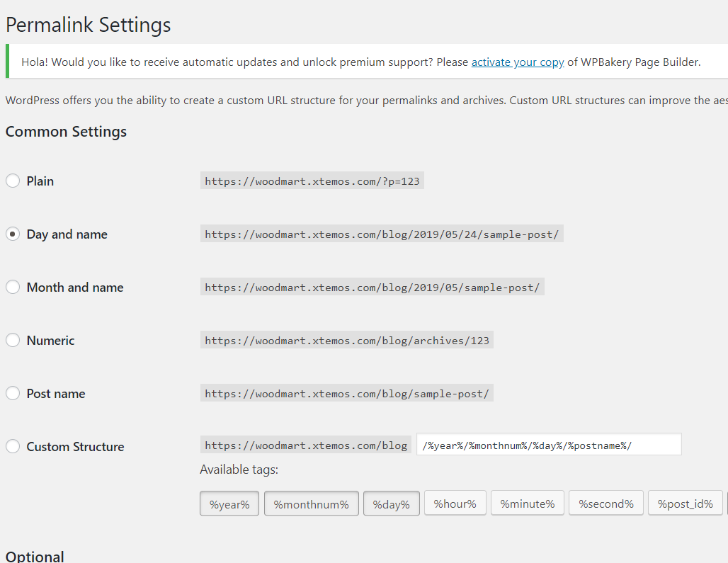Click the Plain sample URL code
The width and height of the screenshot is (728, 563).
pyautogui.click(x=312, y=181)
